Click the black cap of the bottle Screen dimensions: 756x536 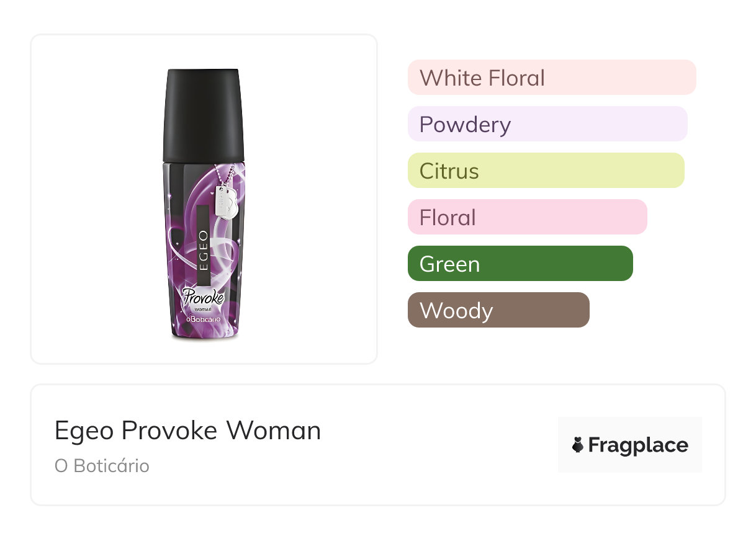click(204, 115)
